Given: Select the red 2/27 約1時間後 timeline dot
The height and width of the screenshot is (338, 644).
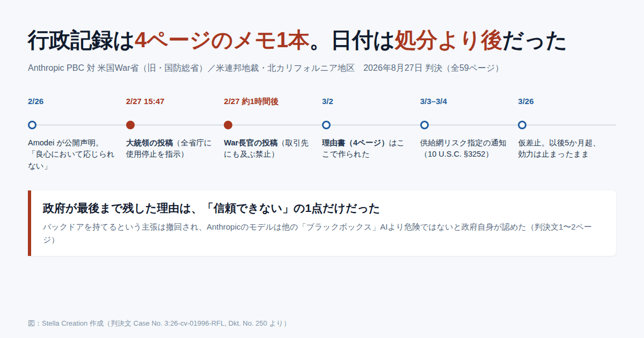Looking at the screenshot, I should pos(228,125).
